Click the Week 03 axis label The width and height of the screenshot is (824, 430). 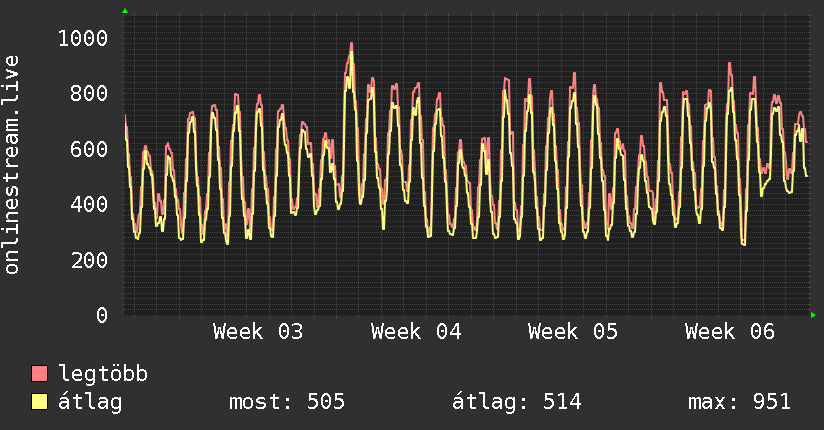258,332
